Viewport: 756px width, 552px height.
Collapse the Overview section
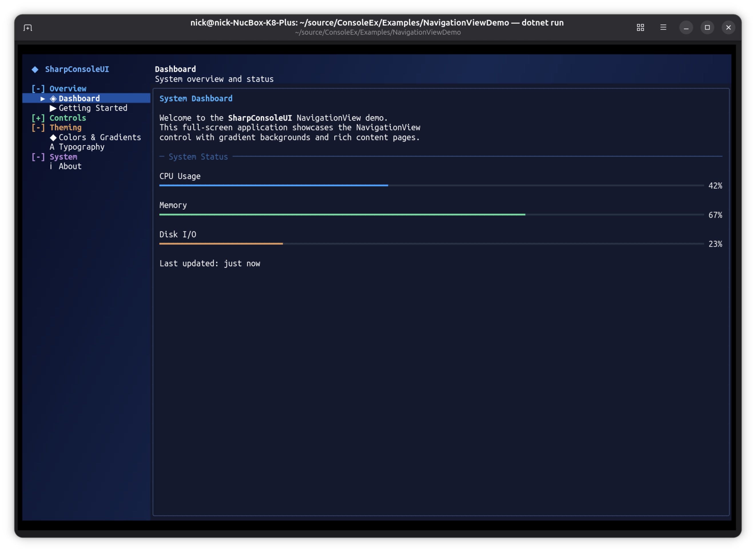[x=38, y=88]
